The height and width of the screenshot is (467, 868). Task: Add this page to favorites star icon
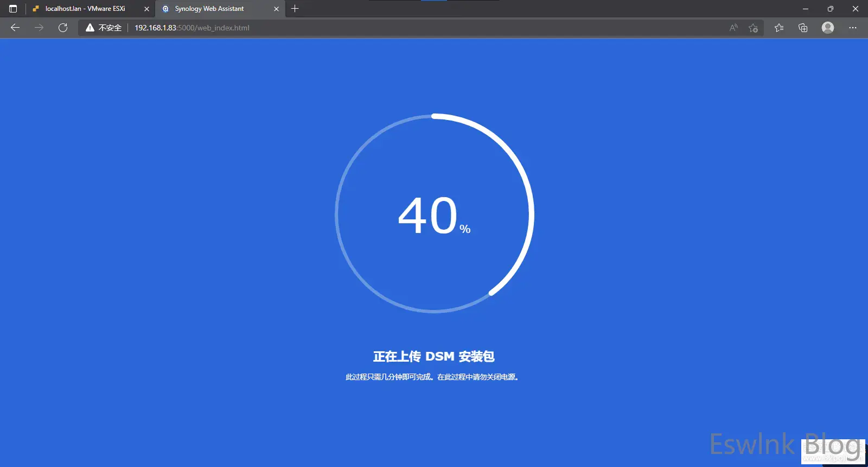(753, 28)
